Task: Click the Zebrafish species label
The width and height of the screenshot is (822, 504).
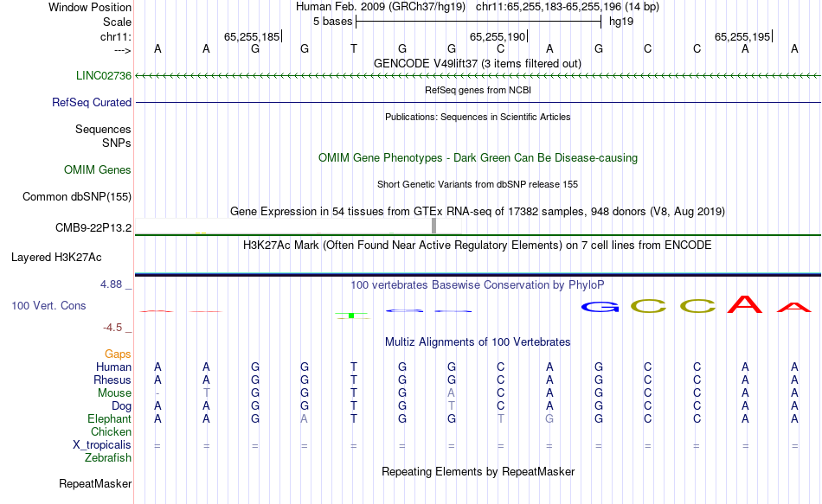Action: 108,457
